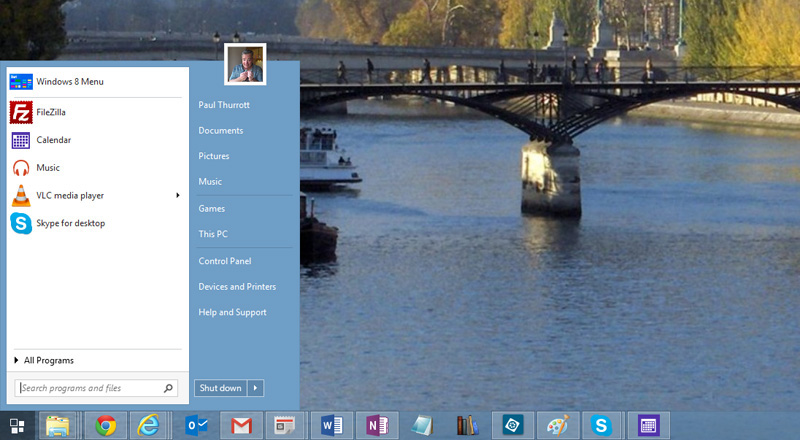800x440 pixels.
Task: Launch VLC media player
Action: pos(69,196)
